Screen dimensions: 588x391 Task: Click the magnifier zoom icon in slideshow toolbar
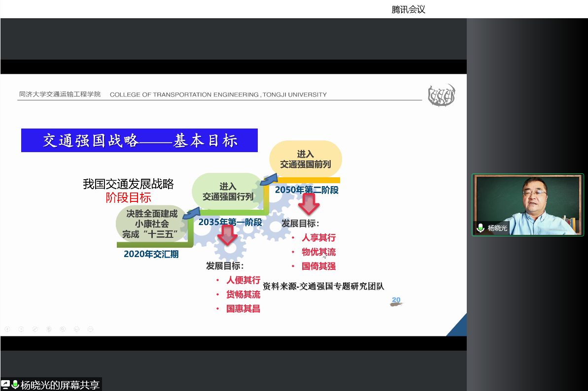click(x=63, y=329)
